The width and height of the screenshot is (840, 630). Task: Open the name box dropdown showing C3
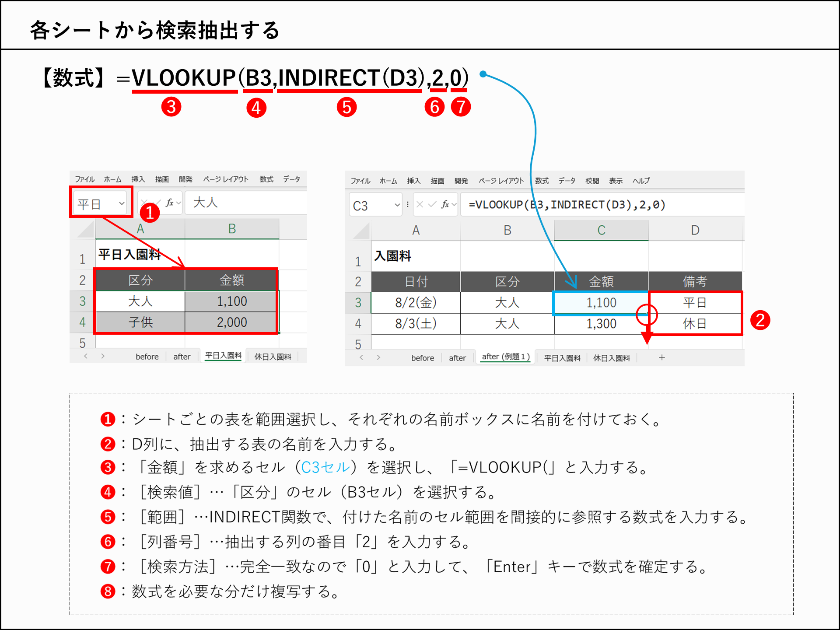tap(397, 205)
